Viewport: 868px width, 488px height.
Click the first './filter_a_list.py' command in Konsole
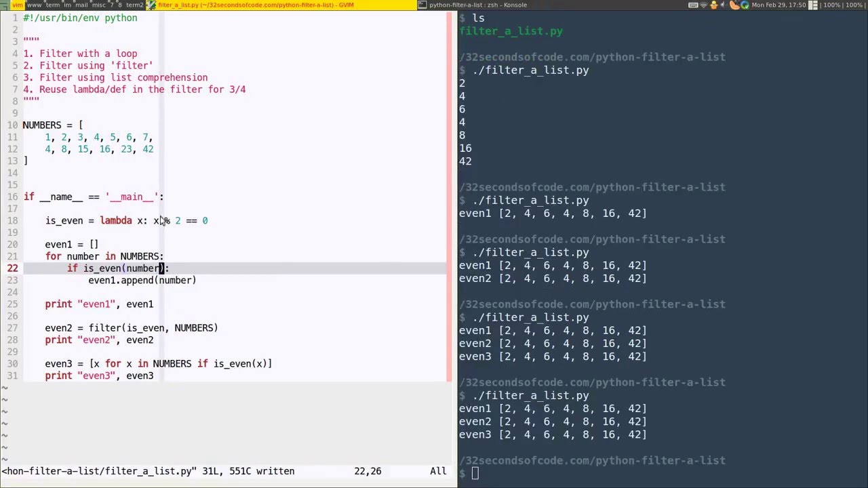coord(530,70)
